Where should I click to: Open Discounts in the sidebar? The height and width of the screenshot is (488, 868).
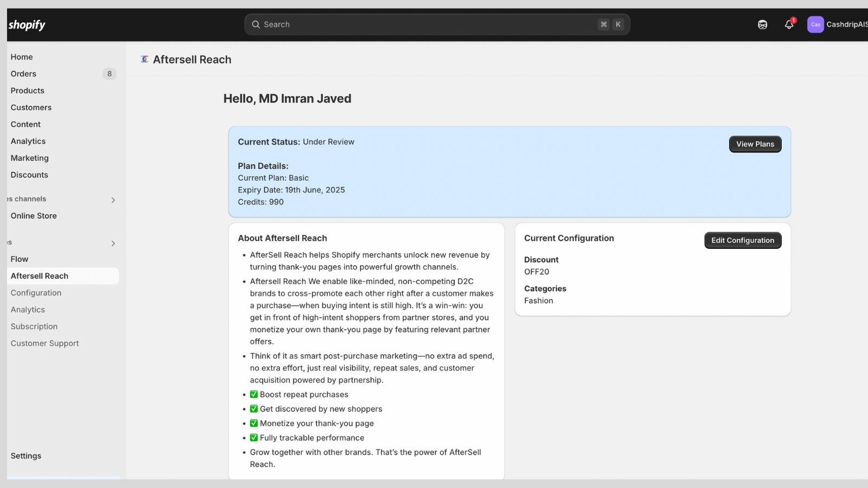tap(29, 175)
